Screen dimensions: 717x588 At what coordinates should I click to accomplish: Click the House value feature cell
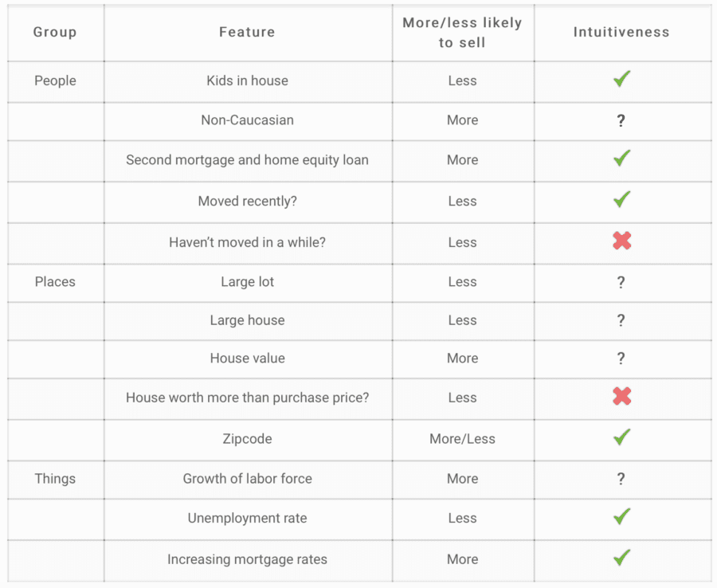[248, 358]
